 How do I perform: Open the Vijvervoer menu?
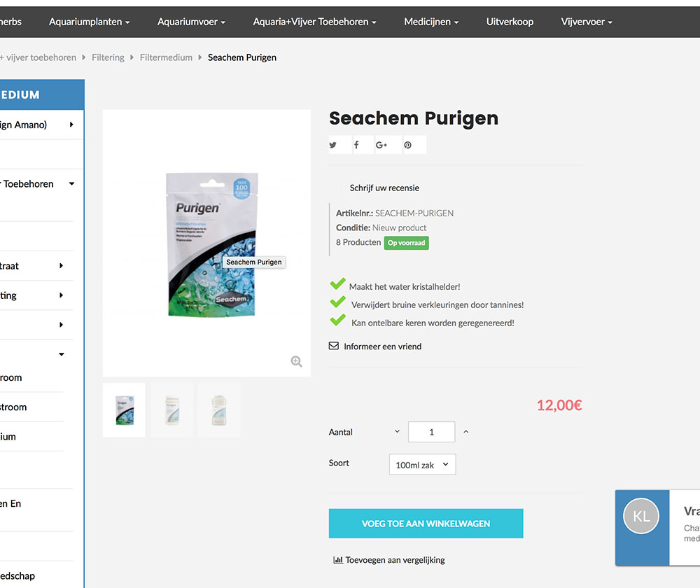587,22
